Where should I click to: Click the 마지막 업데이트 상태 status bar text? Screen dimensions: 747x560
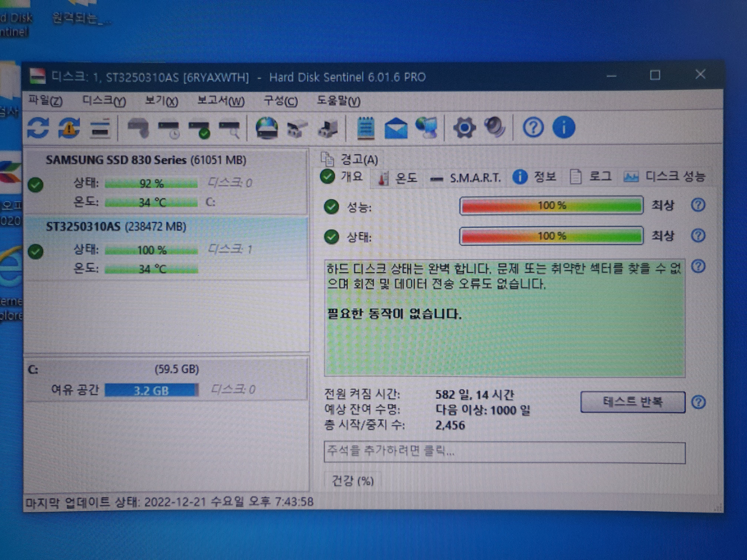point(170,502)
